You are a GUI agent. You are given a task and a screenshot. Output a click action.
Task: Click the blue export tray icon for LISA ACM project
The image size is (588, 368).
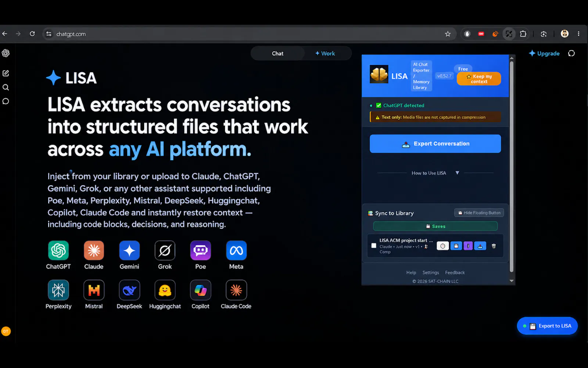[x=480, y=246]
